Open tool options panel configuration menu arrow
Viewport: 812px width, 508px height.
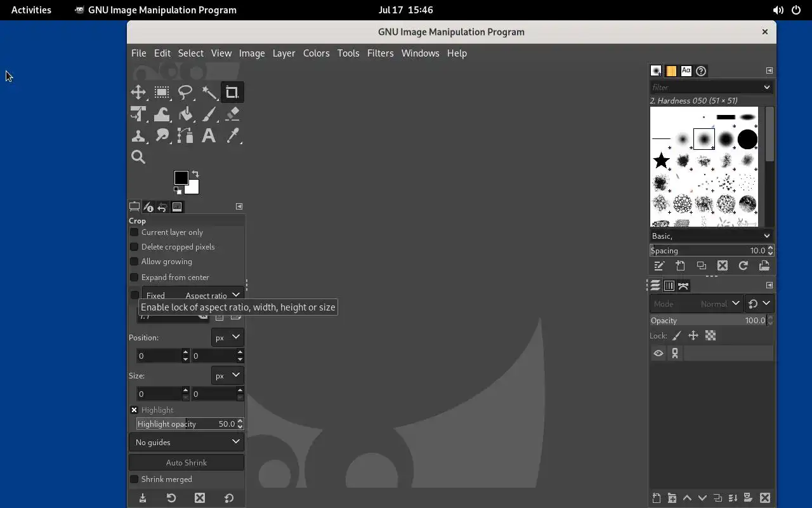click(239, 206)
